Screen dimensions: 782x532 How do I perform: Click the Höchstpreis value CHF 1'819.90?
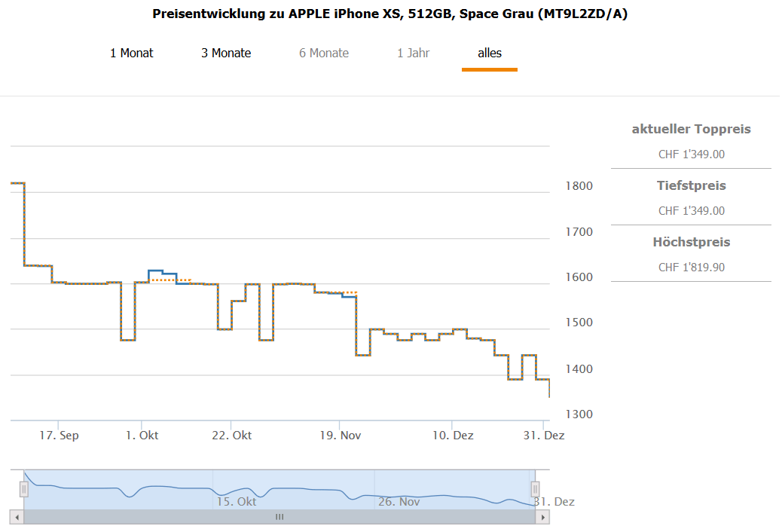tap(692, 268)
